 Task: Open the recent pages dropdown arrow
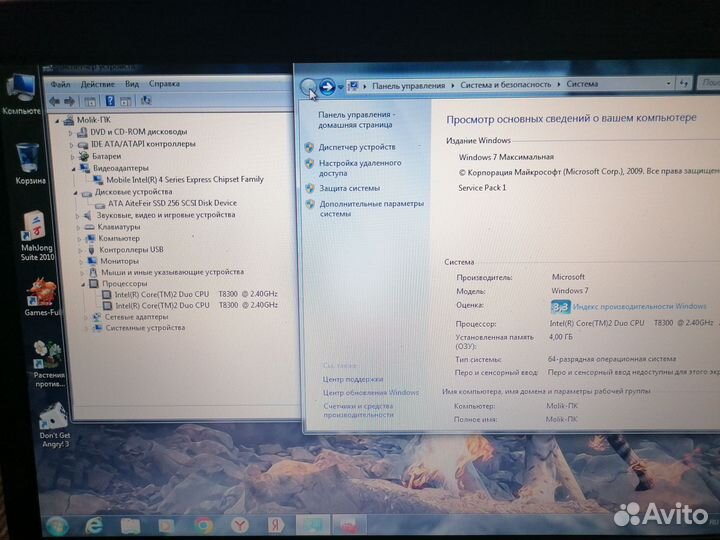[340, 86]
